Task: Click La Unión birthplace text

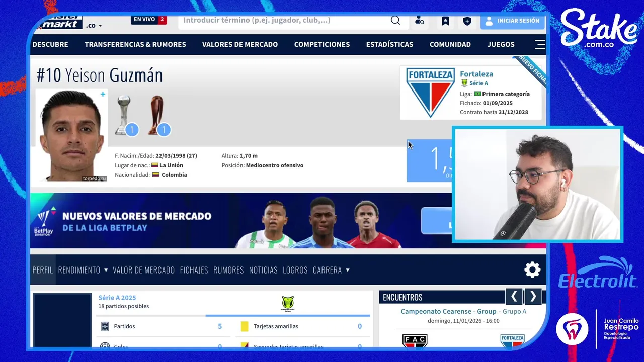Action: (x=171, y=165)
